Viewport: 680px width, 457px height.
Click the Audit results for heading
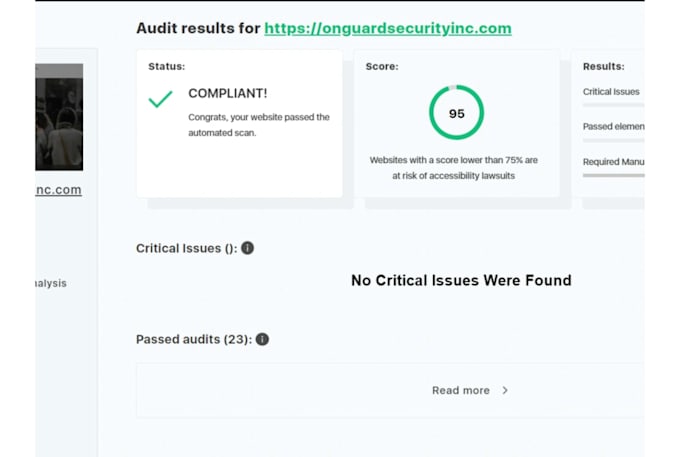pyautogui.click(x=198, y=28)
